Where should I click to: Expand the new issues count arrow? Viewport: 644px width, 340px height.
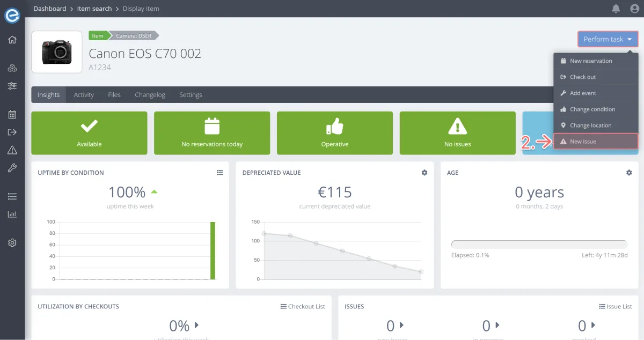(x=402, y=325)
